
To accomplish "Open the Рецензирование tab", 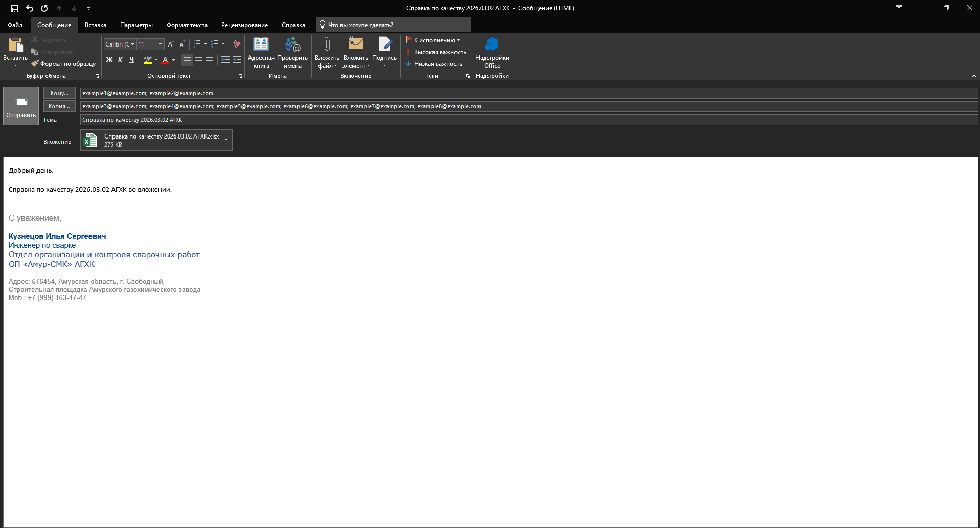I will [244, 25].
